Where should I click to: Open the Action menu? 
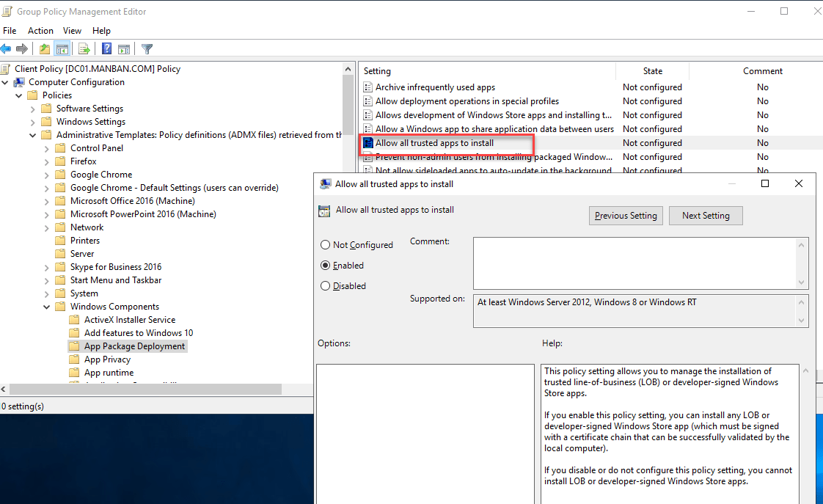(x=40, y=31)
